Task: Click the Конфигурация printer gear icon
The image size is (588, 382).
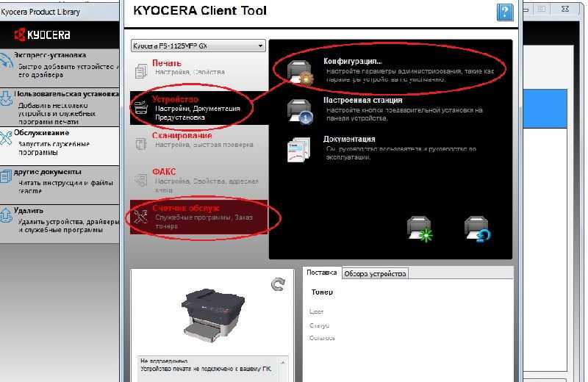Action: click(301, 73)
